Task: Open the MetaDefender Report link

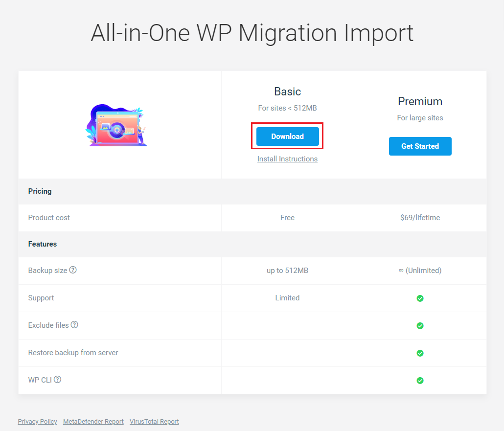Action: pyautogui.click(x=93, y=421)
